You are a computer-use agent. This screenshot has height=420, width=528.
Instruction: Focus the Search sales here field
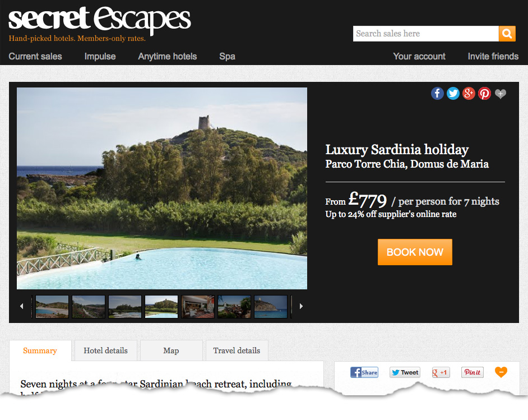425,34
